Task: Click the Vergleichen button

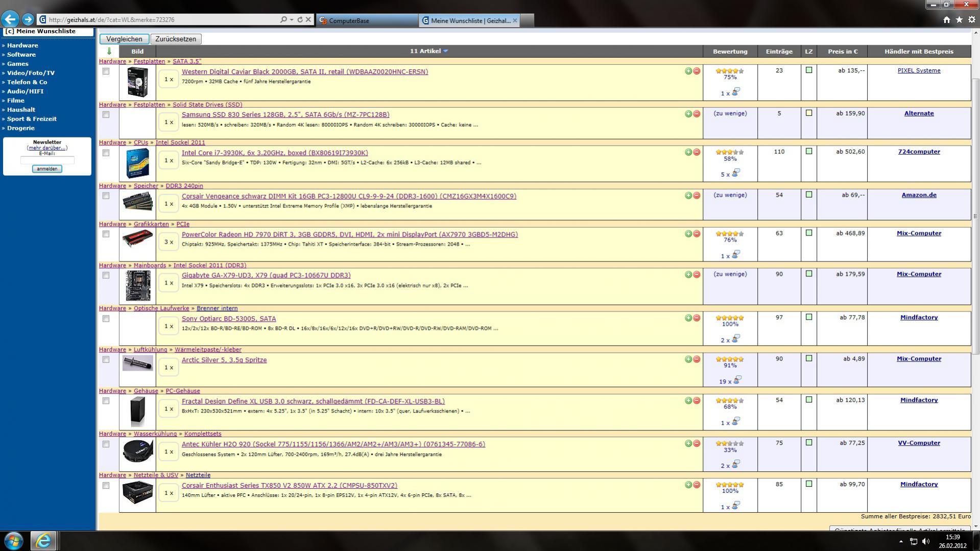Action: coord(124,39)
